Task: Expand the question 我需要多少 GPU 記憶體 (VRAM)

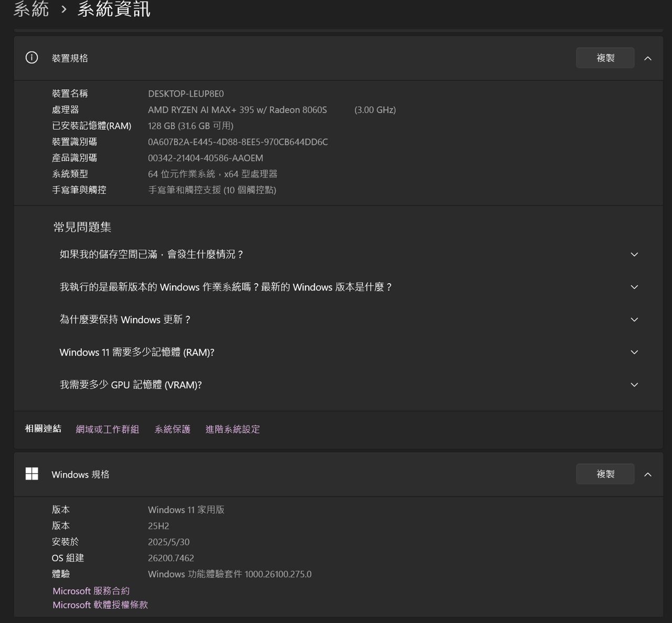Action: 634,385
